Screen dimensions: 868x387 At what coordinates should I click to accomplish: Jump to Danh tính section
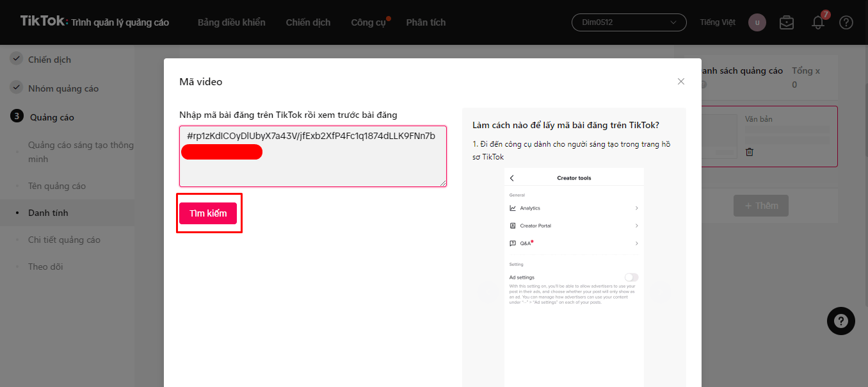tap(48, 213)
